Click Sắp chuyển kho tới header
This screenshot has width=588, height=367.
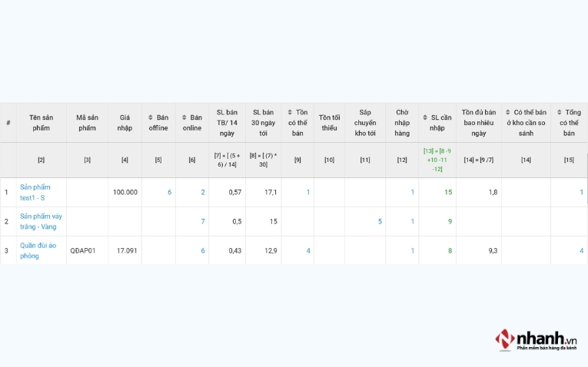coord(365,123)
